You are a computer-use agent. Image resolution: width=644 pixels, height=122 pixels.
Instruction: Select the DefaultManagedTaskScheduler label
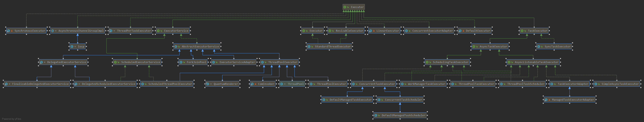tap(404, 116)
